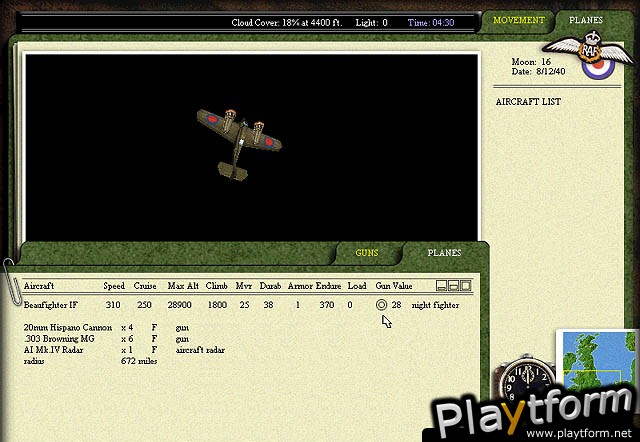Click the Endure column header
Viewport: 640px width, 442px height.
click(328, 286)
